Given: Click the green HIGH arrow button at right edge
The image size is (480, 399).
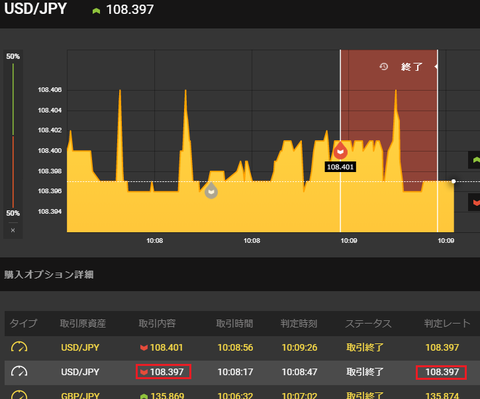Looking at the screenshot, I should click(475, 160).
